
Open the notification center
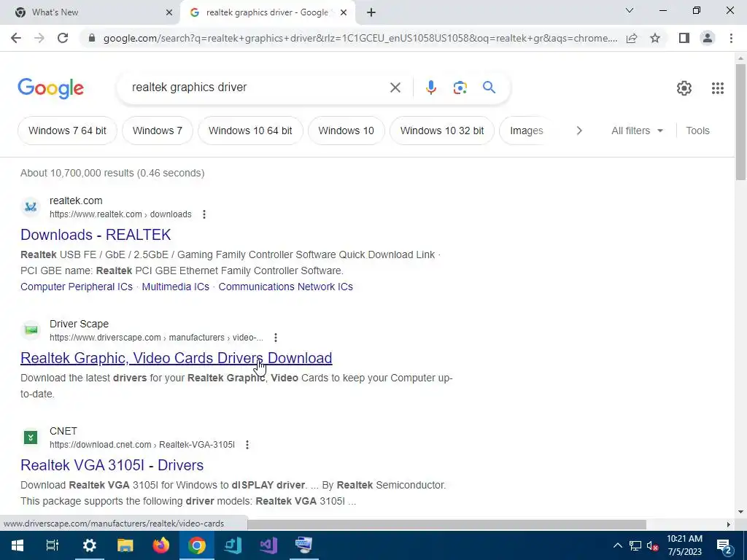pos(724,545)
